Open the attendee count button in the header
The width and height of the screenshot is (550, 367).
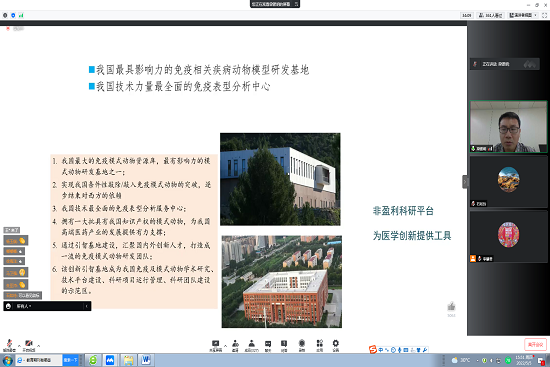pyautogui.click(x=491, y=15)
